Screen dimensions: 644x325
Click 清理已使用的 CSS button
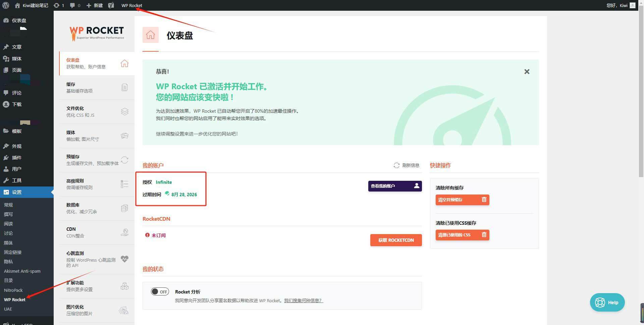[x=462, y=235]
